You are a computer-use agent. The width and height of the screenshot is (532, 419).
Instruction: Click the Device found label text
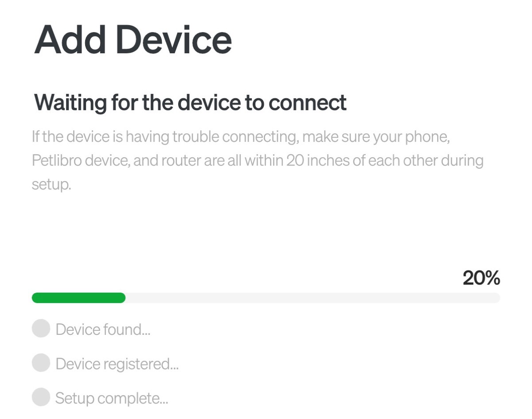click(x=103, y=329)
